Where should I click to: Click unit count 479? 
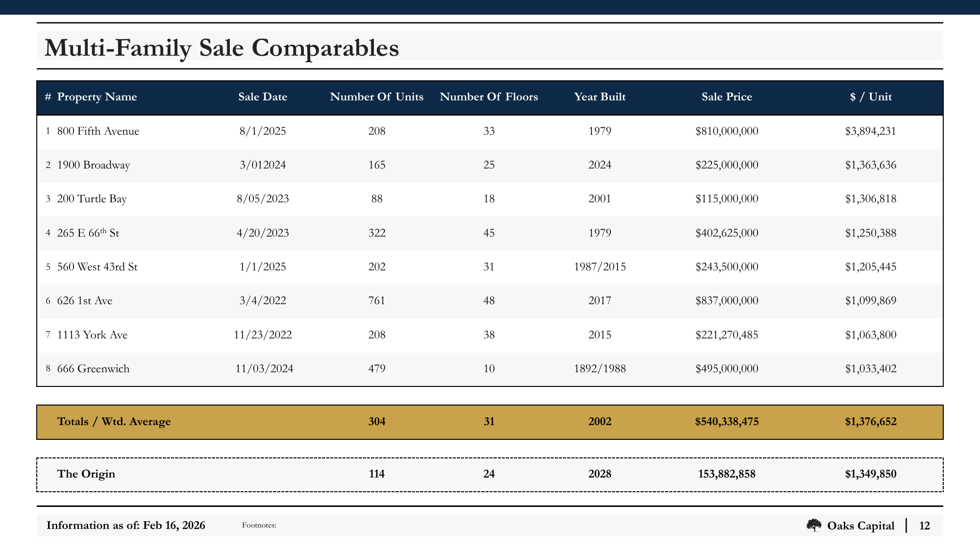click(377, 369)
